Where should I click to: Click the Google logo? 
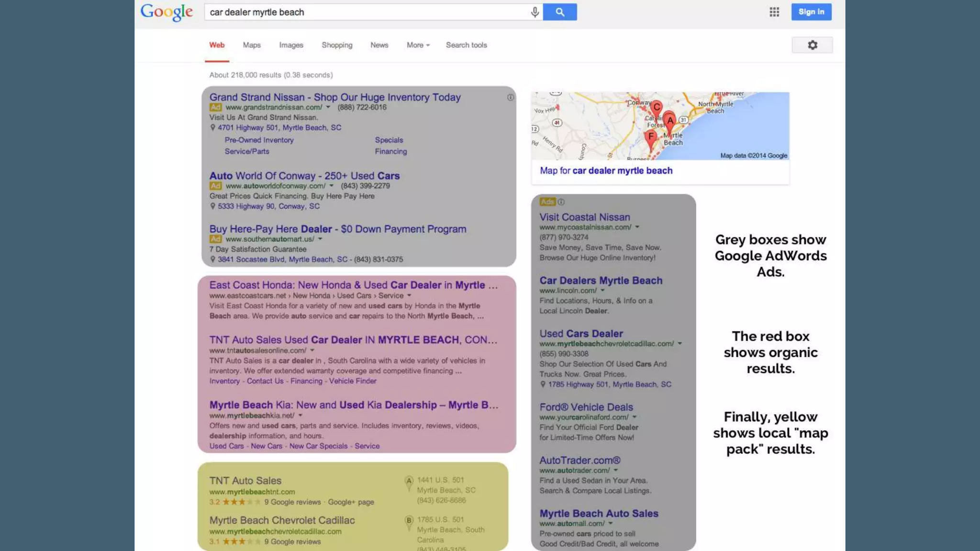pos(167,12)
